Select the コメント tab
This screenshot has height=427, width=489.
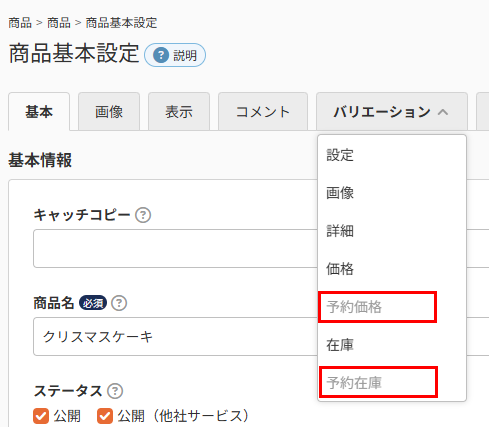pos(263,112)
